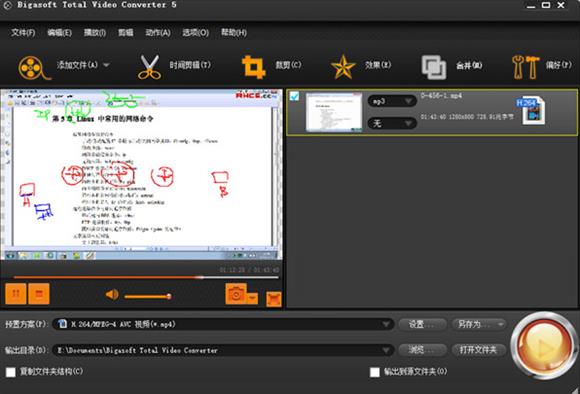Stop the video preview playback
The image size is (580, 394).
tap(39, 294)
